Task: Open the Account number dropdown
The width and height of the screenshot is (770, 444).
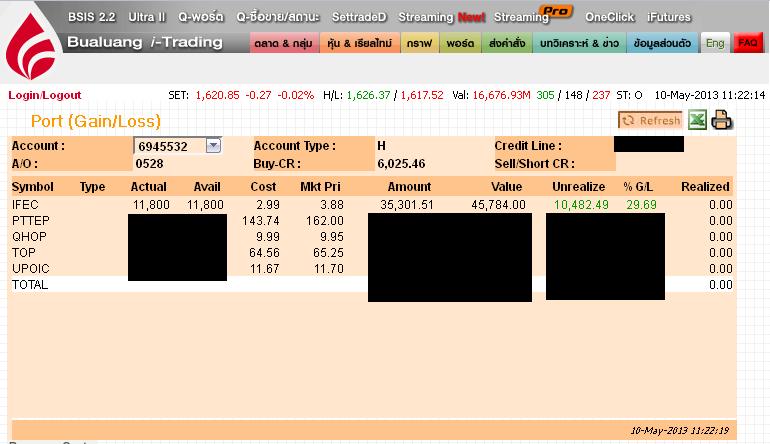Action: (x=213, y=146)
